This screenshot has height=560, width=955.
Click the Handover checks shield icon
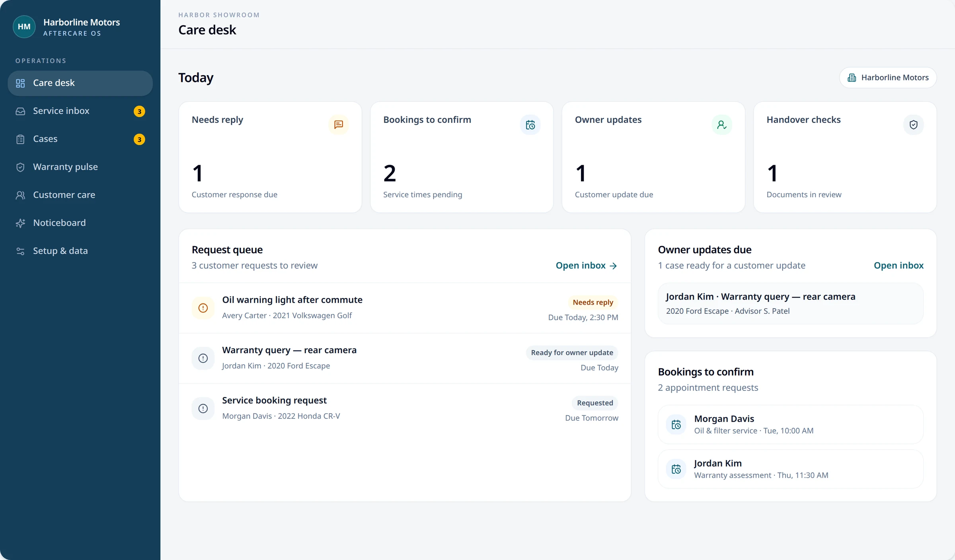tap(914, 125)
